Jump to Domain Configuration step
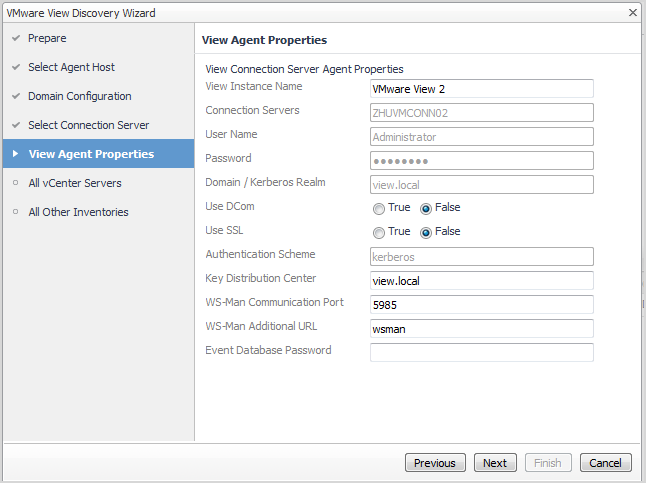The image size is (646, 483). [79, 96]
